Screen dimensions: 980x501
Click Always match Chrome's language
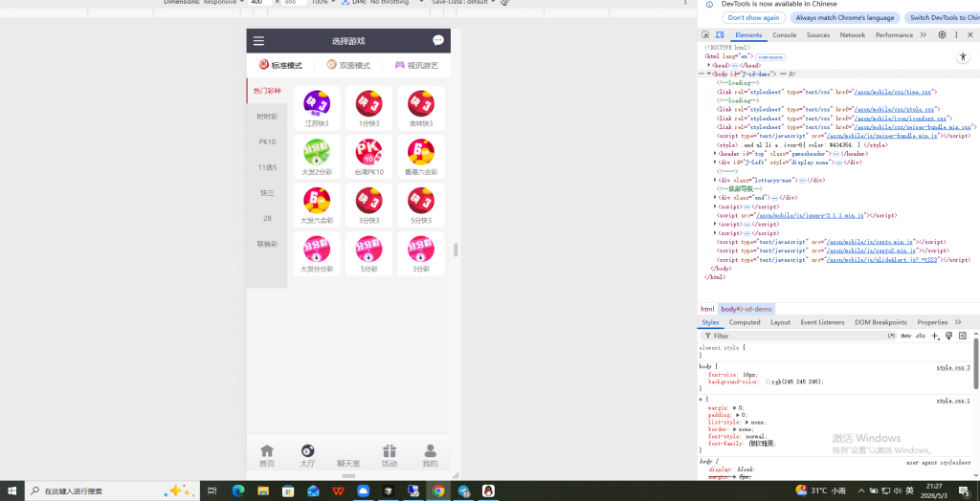coord(845,18)
